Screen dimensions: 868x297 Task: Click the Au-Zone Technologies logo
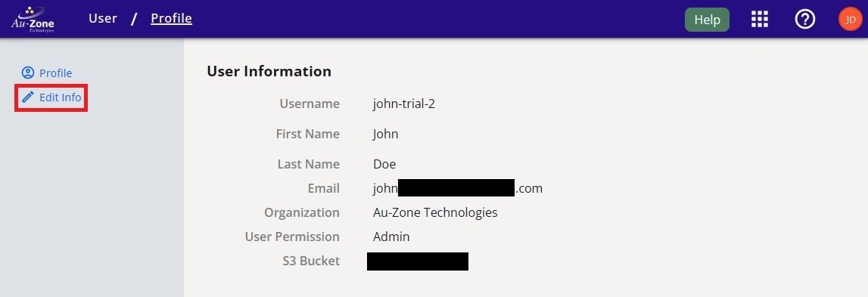pyautogui.click(x=33, y=20)
